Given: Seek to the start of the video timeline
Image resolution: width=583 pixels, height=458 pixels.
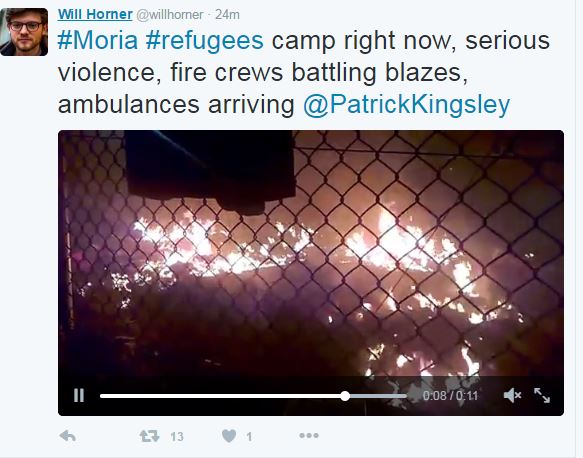Looking at the screenshot, I should coord(102,396).
